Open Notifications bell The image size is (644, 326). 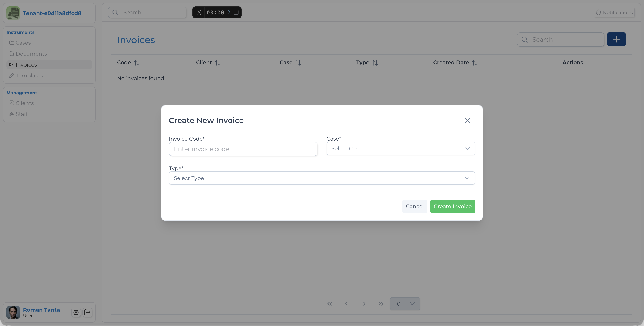click(614, 12)
